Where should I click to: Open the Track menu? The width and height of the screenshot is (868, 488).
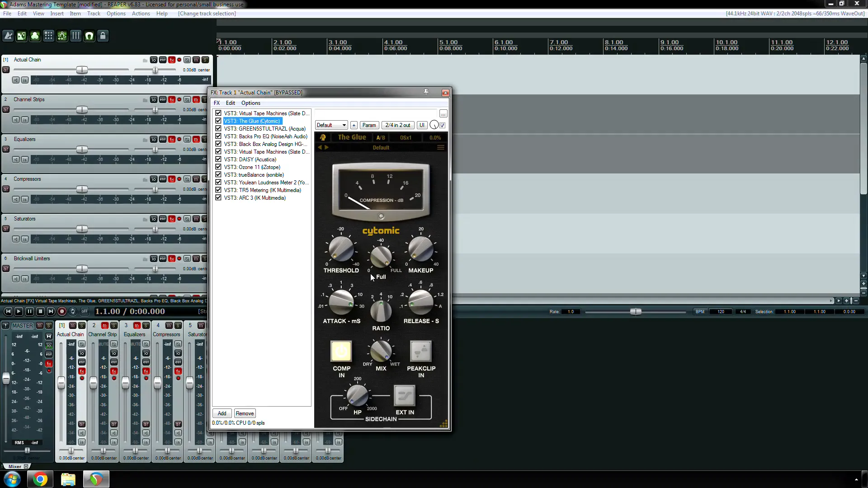[94, 14]
